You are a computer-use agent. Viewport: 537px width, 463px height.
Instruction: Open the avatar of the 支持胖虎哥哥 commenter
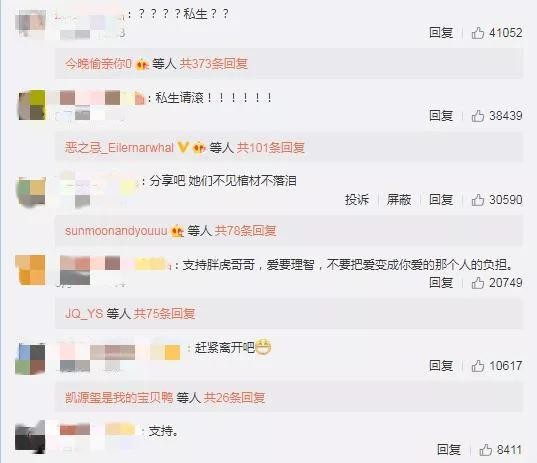[30, 270]
